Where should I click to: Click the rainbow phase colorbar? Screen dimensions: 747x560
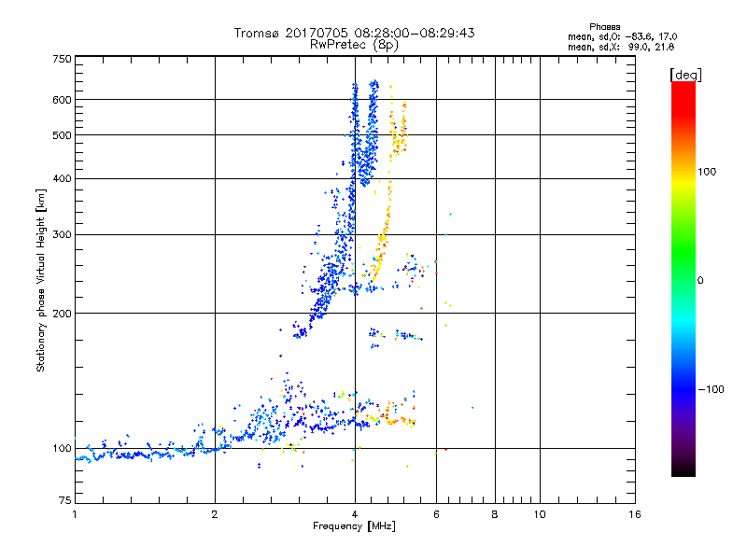click(x=684, y=278)
